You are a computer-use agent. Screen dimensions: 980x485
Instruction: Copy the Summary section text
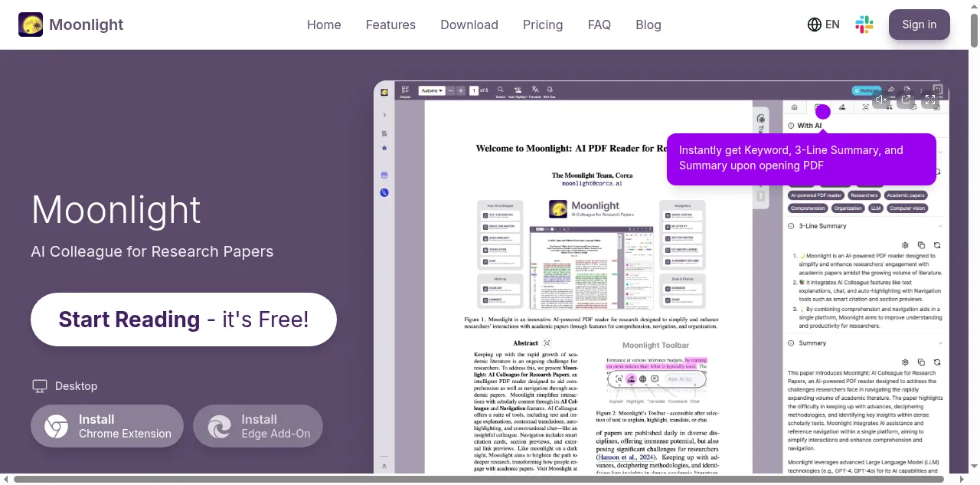click(921, 362)
